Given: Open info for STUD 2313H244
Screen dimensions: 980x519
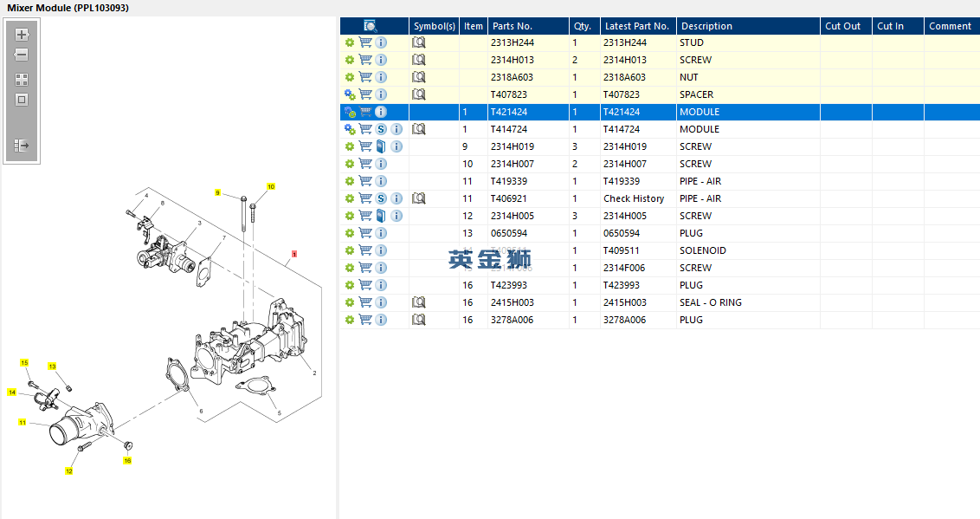Looking at the screenshot, I should [381, 42].
